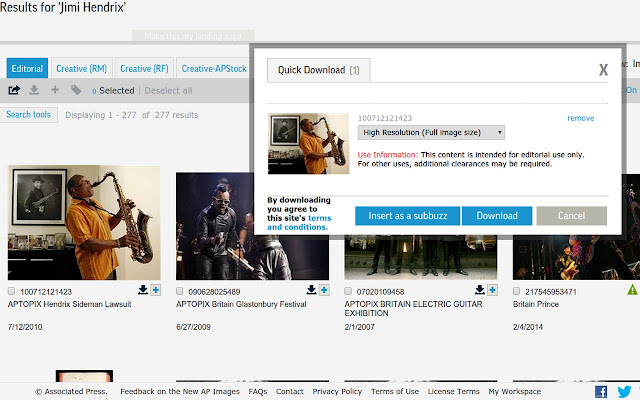The image size is (640, 400).
Task: Click the Download button in the dialog
Action: [497, 216]
